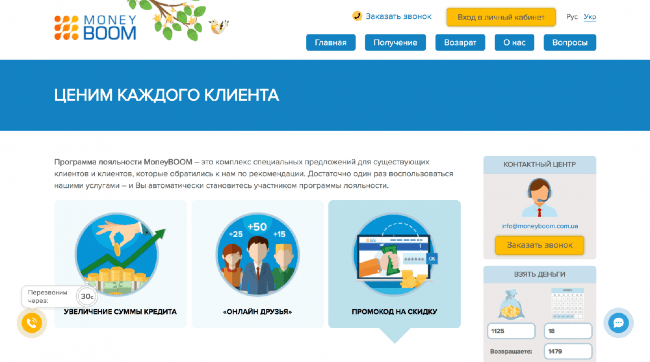This screenshot has width=650, height=362.
Task: Click the loan days field 18
Action: coord(568,331)
